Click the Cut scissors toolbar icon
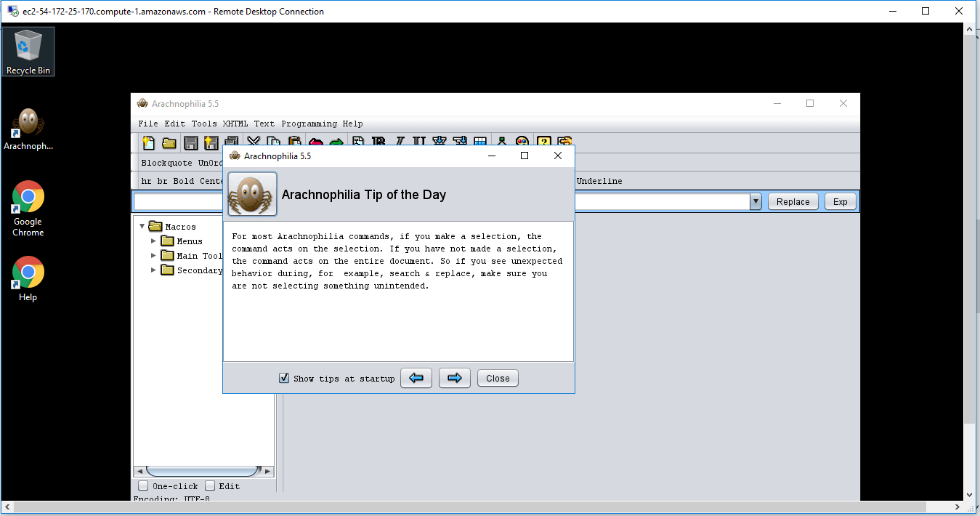Image resolution: width=980 pixels, height=516 pixels. [x=254, y=143]
